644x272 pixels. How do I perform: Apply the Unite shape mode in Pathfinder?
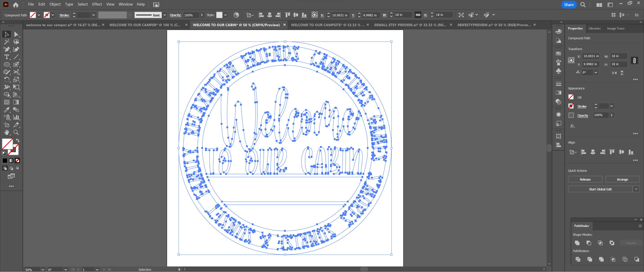point(577,243)
